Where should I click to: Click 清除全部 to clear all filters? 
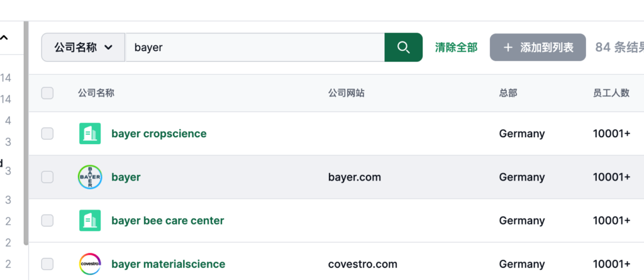(x=457, y=47)
